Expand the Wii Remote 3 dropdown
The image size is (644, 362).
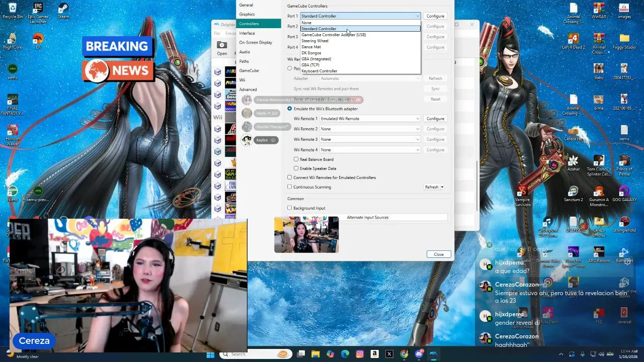pos(370,139)
